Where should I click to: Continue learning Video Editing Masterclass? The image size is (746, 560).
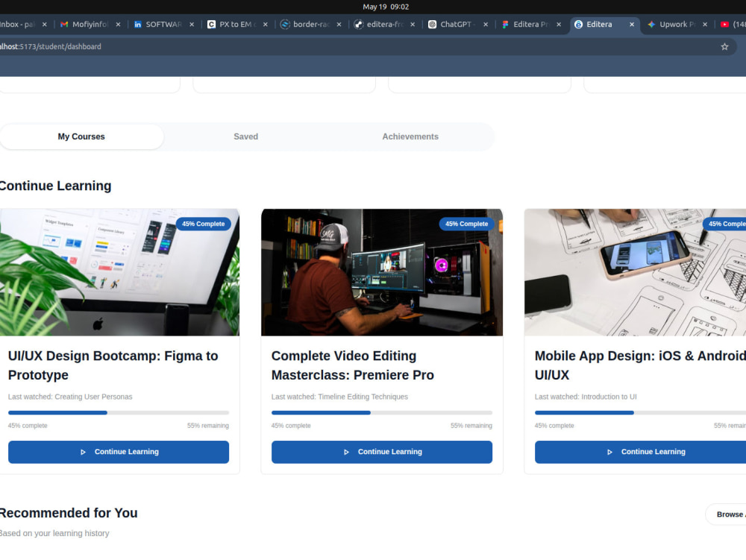tap(381, 452)
